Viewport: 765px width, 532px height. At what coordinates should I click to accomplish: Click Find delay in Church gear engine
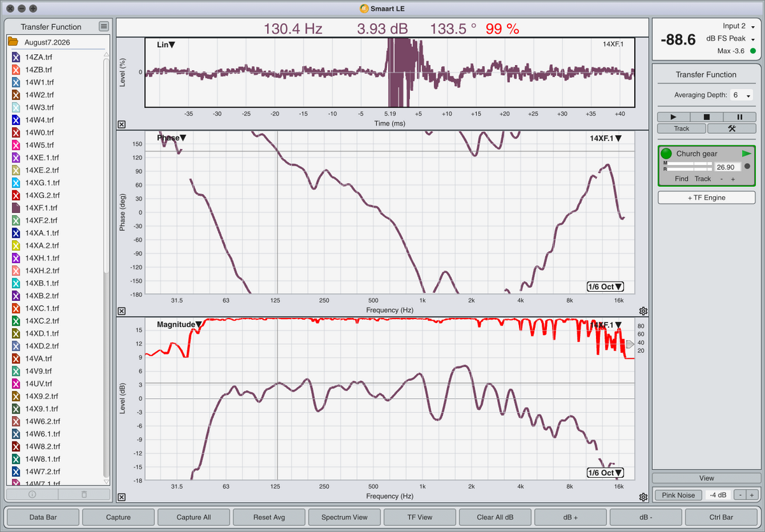click(x=681, y=179)
